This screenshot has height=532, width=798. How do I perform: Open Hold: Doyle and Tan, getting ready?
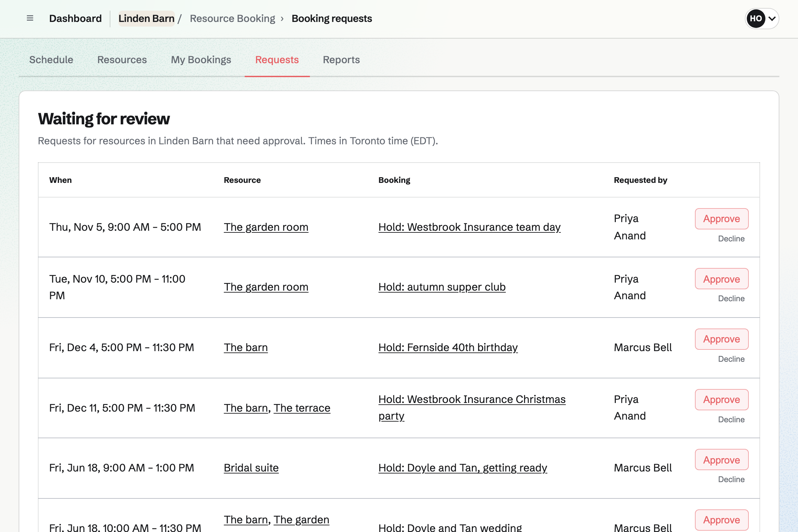coord(463,468)
